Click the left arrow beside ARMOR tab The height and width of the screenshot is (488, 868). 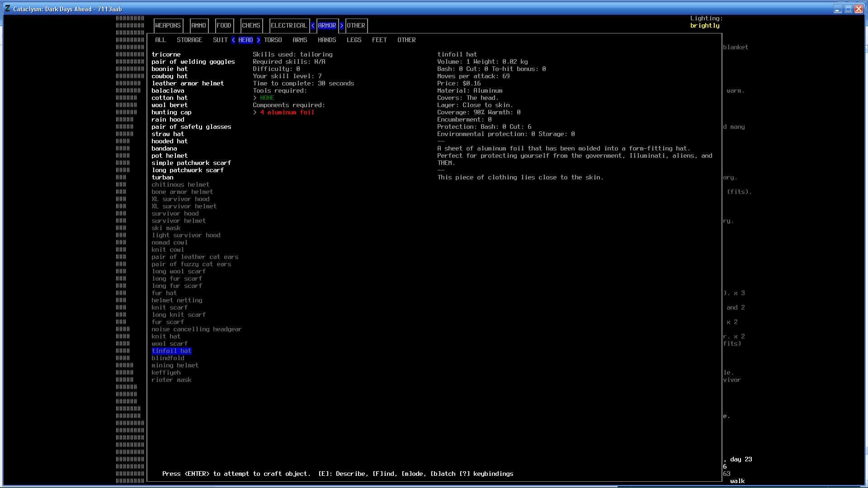[x=313, y=26]
